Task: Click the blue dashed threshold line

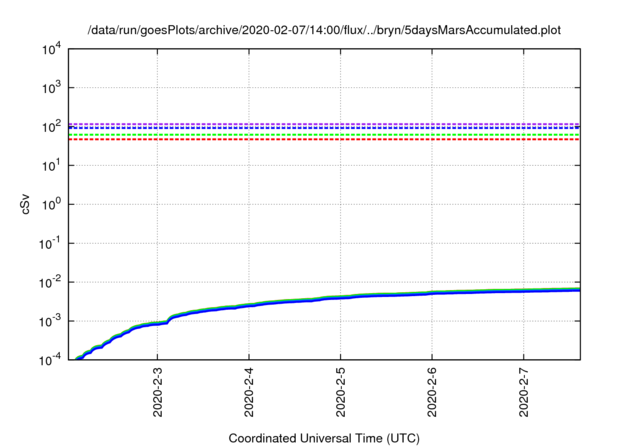Action: point(324,128)
